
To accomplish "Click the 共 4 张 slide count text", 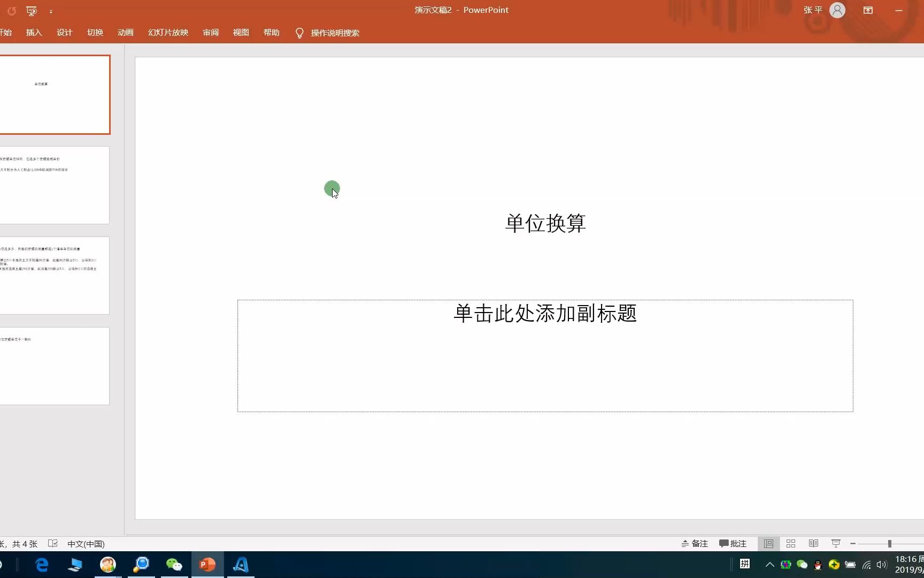I will point(25,544).
